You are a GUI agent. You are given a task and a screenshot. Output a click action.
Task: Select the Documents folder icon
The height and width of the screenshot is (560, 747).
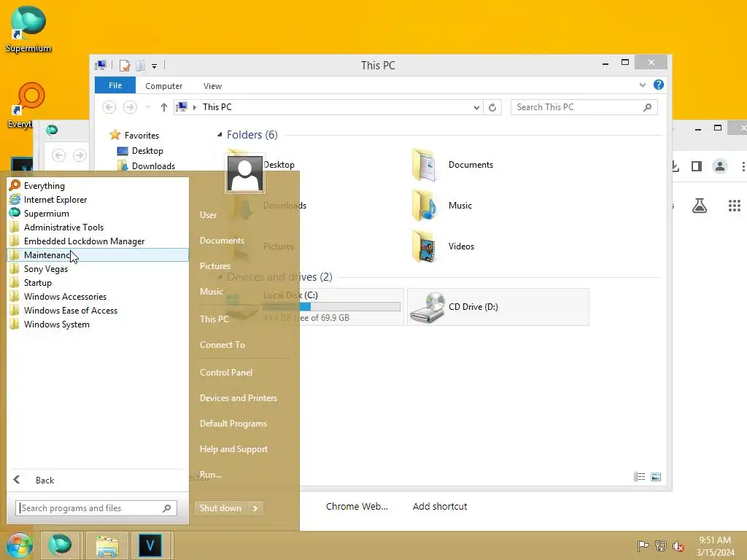(424, 164)
